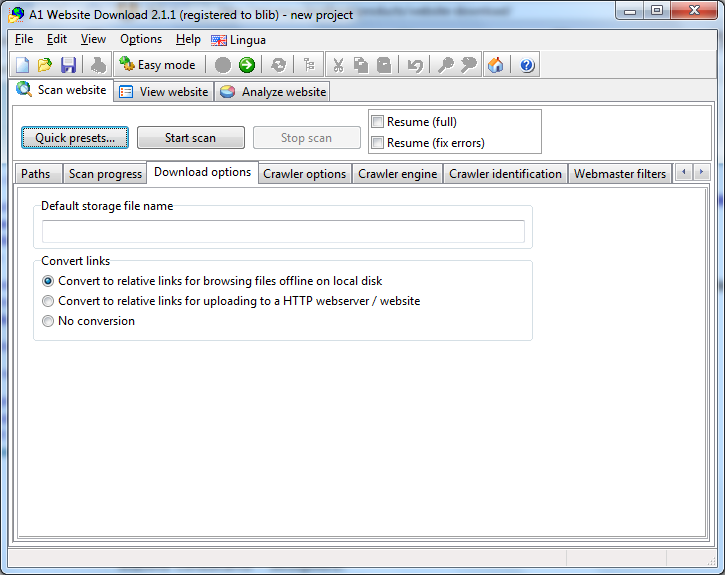Click the second Find next icon
The width and height of the screenshot is (725, 575).
[x=468, y=65]
